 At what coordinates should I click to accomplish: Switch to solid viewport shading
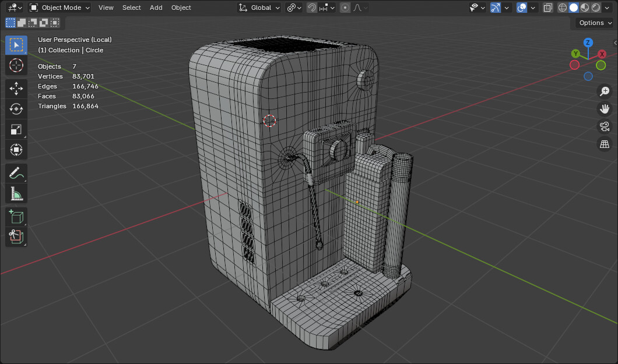coord(574,8)
